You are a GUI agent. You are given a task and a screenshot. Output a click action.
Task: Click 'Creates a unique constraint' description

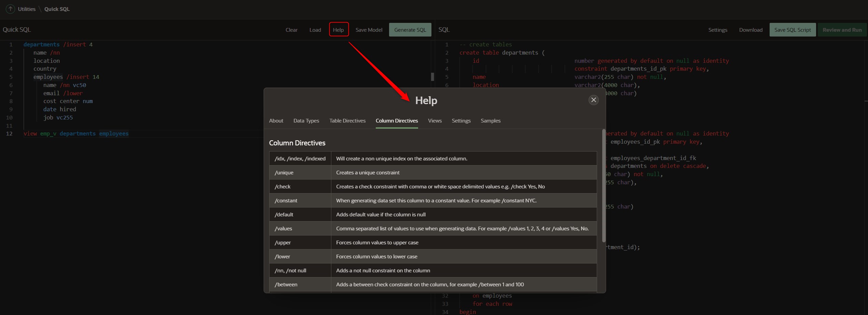[368, 173]
